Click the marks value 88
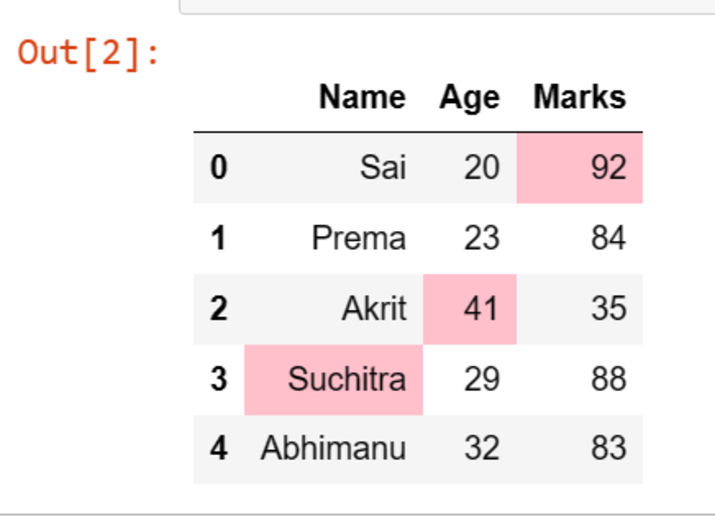Image resolution: width=715 pixels, height=517 pixels. click(607, 379)
